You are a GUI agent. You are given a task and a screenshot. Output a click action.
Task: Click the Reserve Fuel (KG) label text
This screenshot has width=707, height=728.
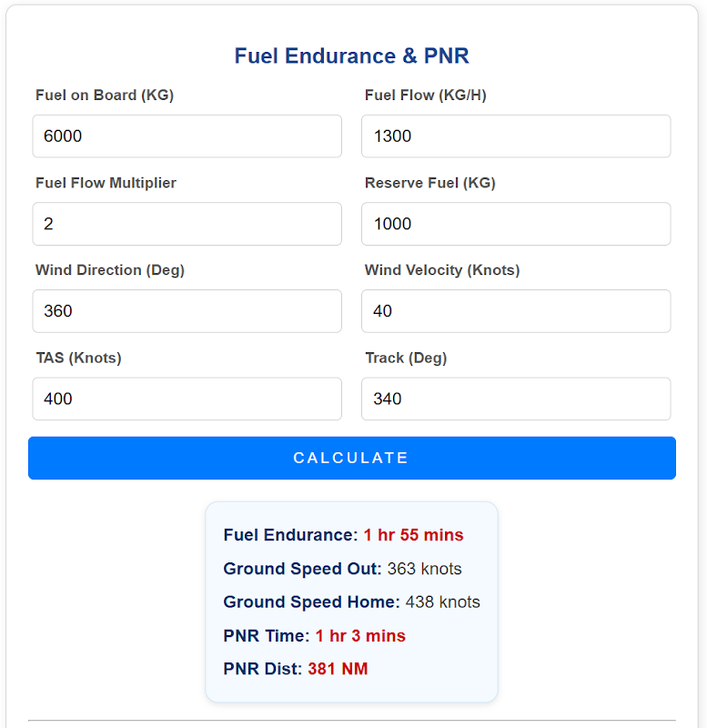(x=429, y=183)
